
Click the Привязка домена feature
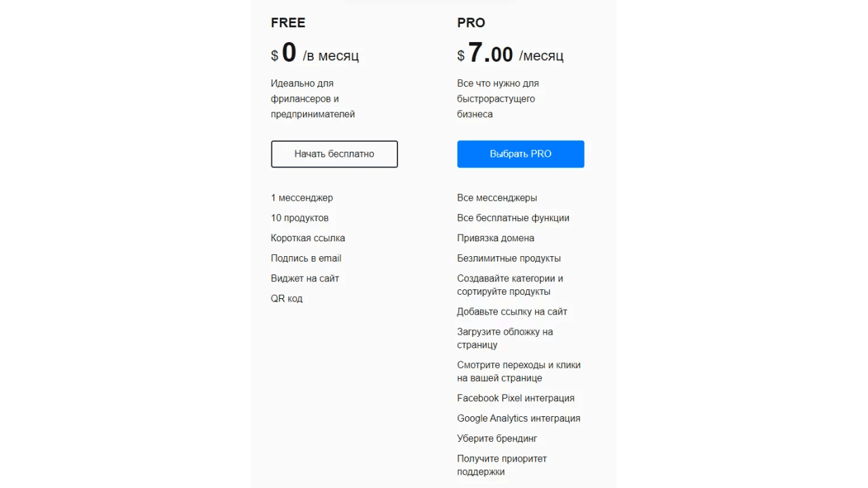point(496,238)
